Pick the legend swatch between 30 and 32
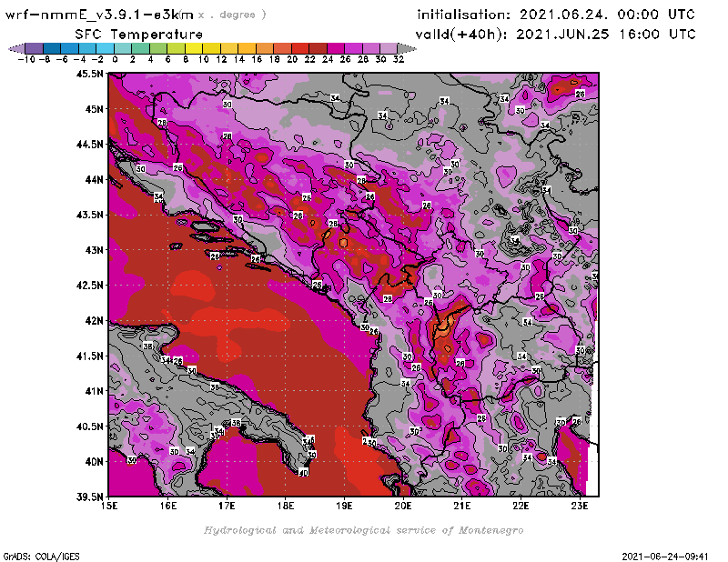Screen dimensions: 728x562 (389, 49)
